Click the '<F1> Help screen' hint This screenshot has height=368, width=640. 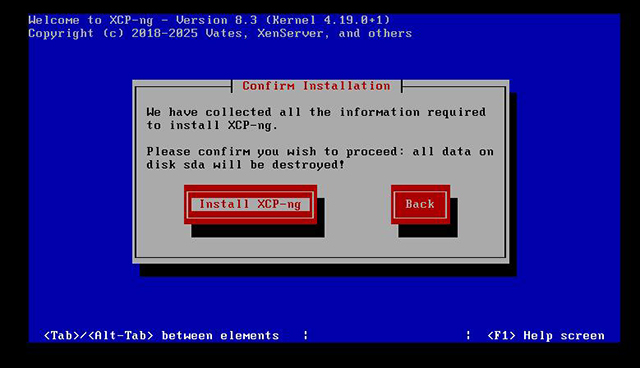click(x=546, y=336)
